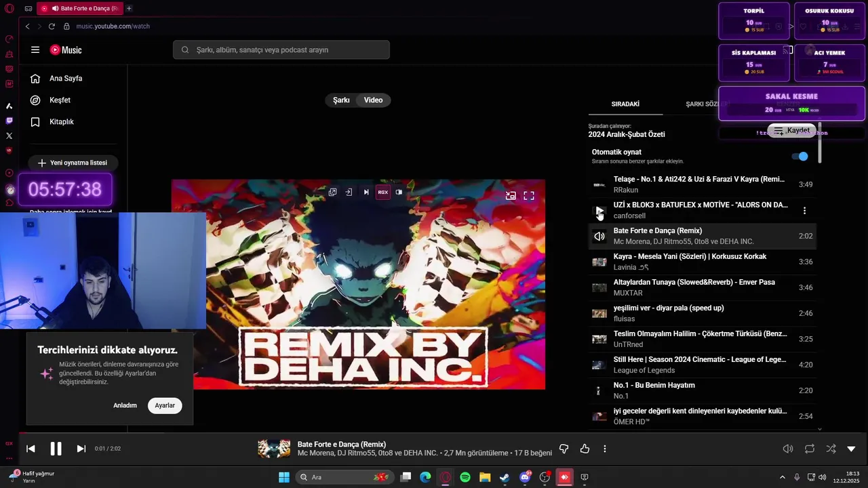
Task: Open the Windows Start menu
Action: pyautogui.click(x=284, y=477)
